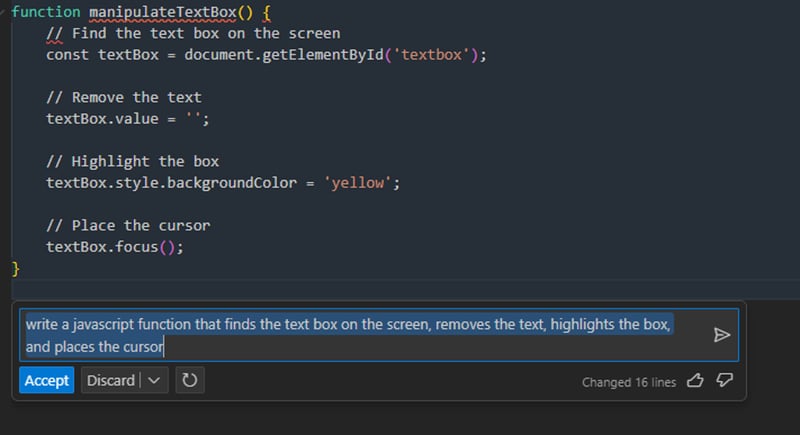Place cursor on the textBox.focus() line

(x=115, y=247)
